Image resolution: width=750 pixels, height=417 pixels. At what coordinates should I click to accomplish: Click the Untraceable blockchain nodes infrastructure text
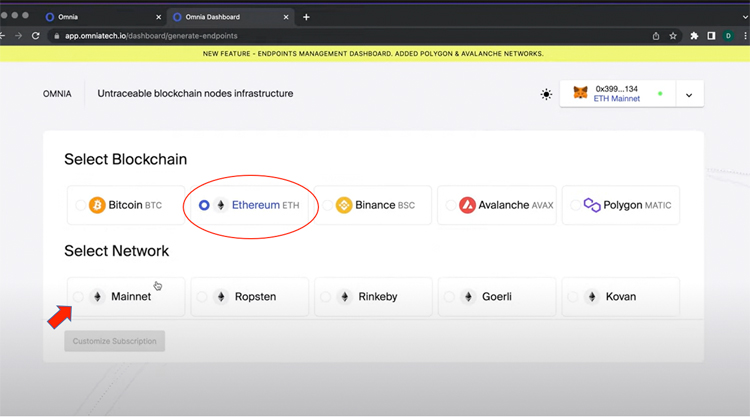tap(195, 94)
